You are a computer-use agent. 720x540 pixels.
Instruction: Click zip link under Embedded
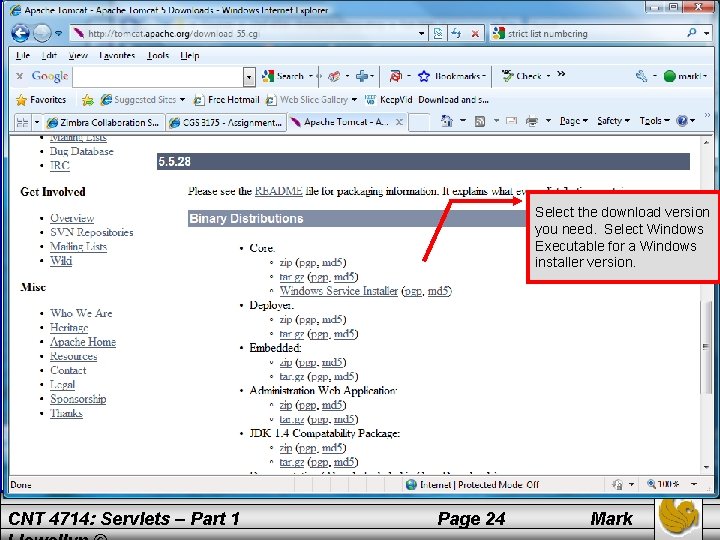coord(286,362)
